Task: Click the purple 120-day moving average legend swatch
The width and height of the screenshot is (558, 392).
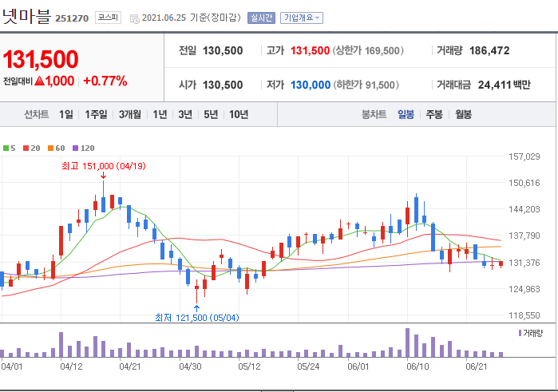Action: pyautogui.click(x=75, y=148)
